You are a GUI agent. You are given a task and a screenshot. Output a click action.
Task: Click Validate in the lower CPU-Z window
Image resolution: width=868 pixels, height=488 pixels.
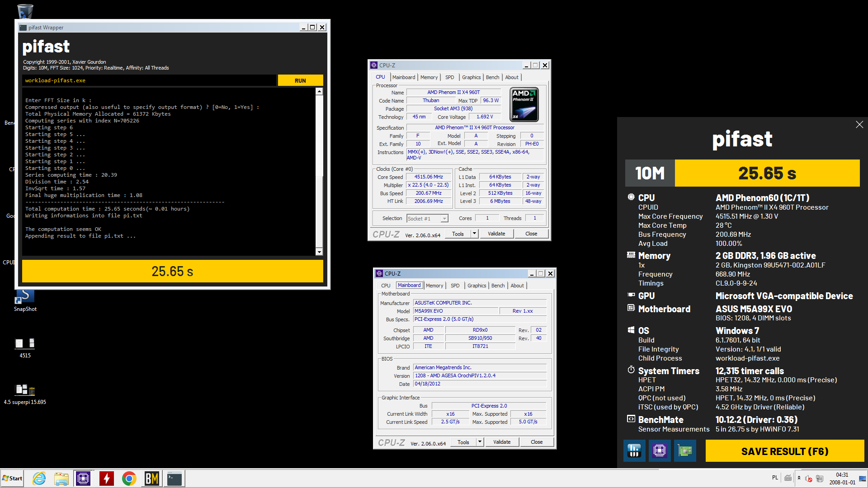tap(502, 442)
